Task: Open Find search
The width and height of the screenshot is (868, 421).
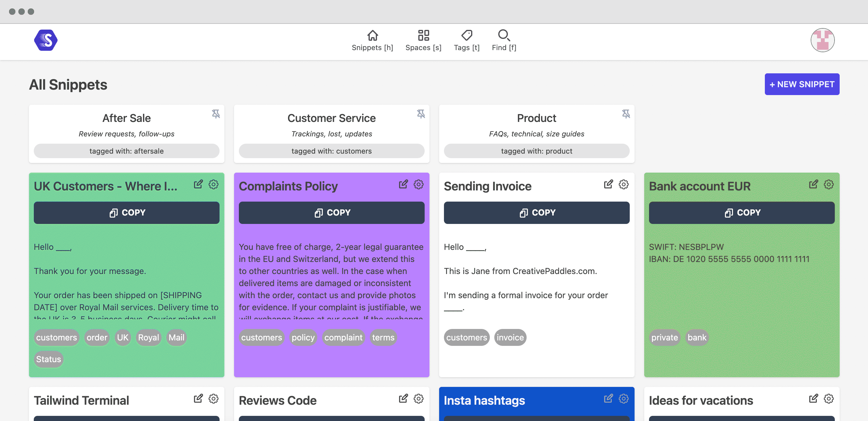Action: click(x=504, y=40)
